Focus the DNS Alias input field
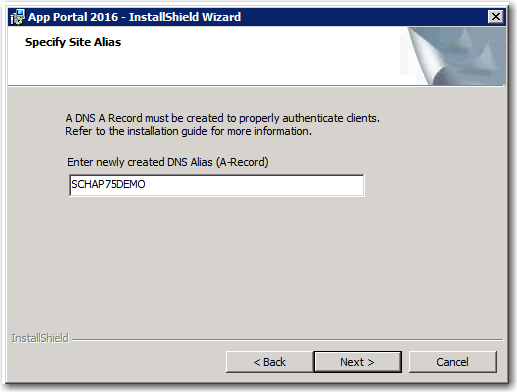The width and height of the screenshot is (517, 392). (x=217, y=185)
